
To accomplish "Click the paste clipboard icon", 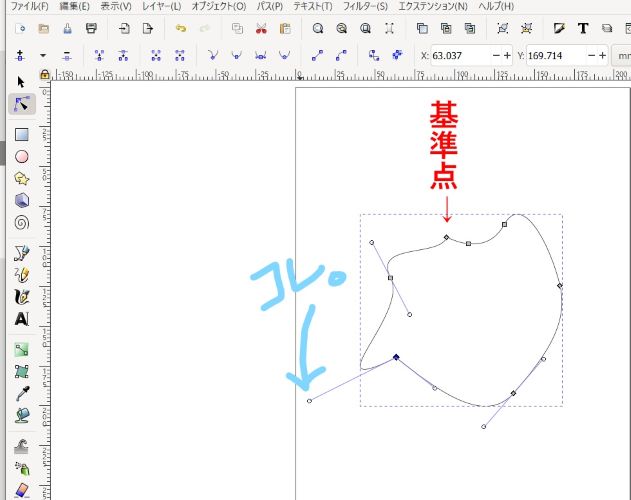I will click(285, 28).
